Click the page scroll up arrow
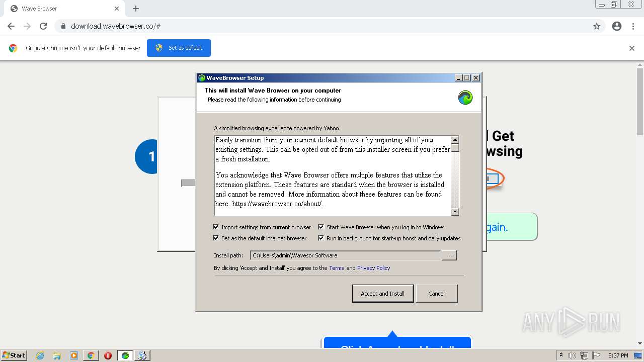 click(x=640, y=64)
